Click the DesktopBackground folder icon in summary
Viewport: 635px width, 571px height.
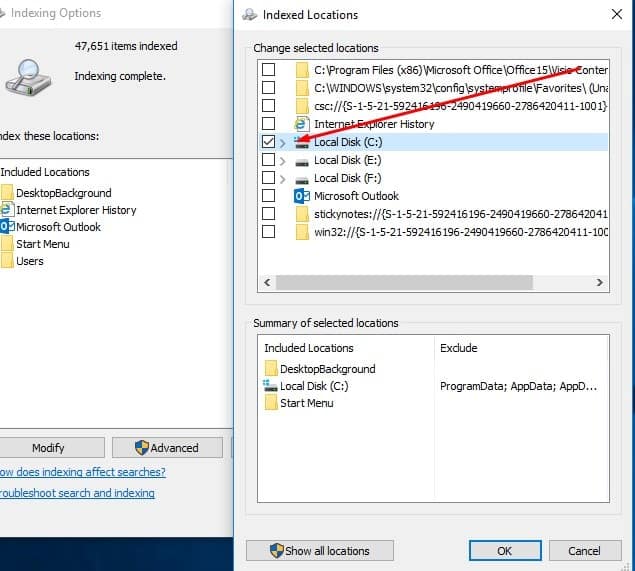[271, 369]
